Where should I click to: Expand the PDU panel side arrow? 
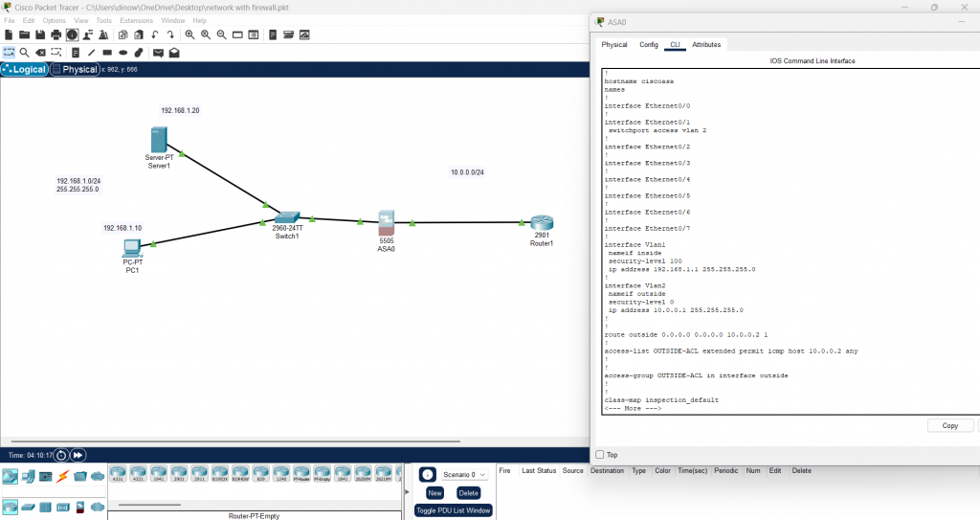(x=407, y=491)
